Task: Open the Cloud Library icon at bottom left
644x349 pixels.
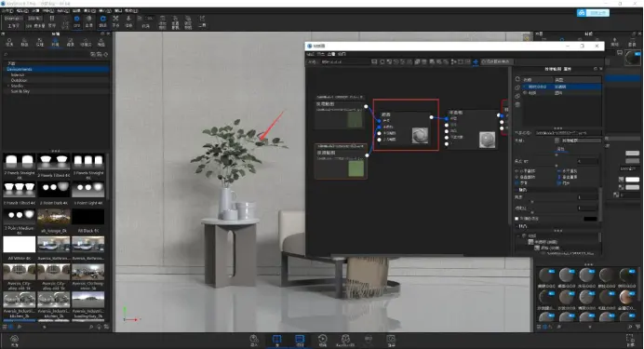Action: 14,341
